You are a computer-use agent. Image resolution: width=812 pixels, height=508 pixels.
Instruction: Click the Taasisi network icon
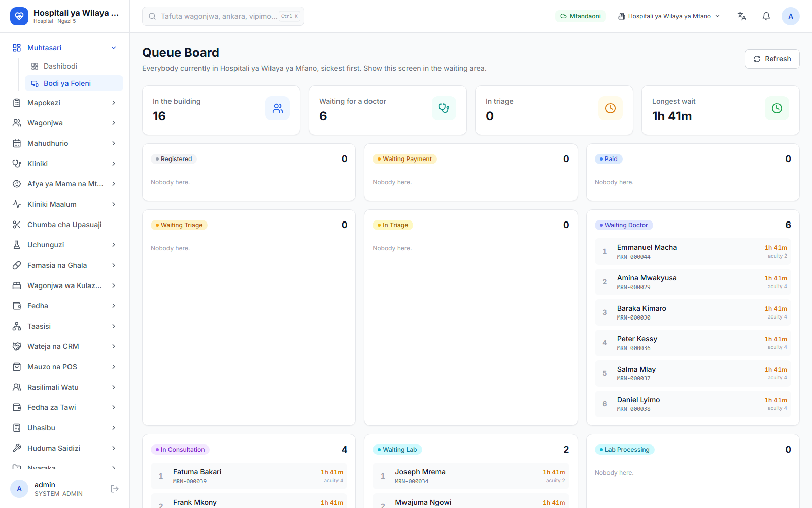click(17, 326)
